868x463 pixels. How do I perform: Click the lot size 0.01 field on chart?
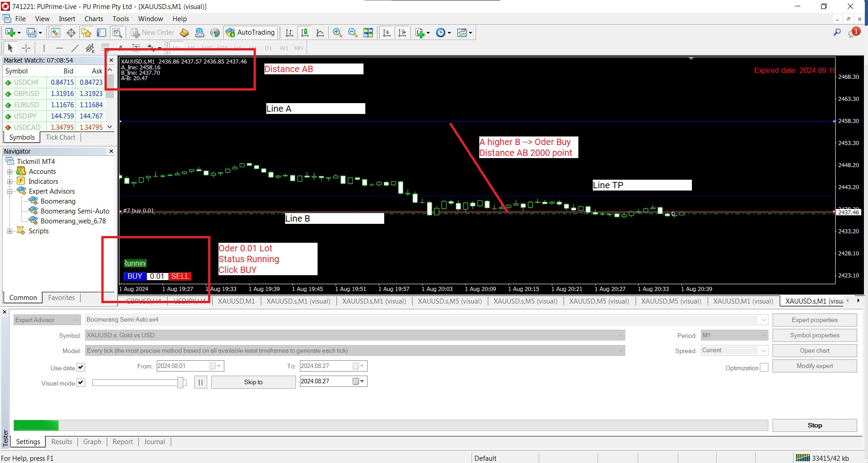(x=157, y=276)
